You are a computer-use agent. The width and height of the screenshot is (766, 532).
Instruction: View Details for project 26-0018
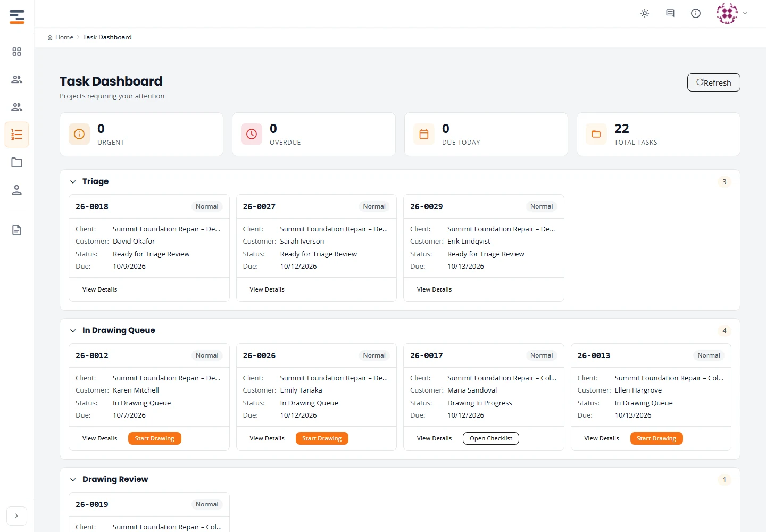click(99, 289)
